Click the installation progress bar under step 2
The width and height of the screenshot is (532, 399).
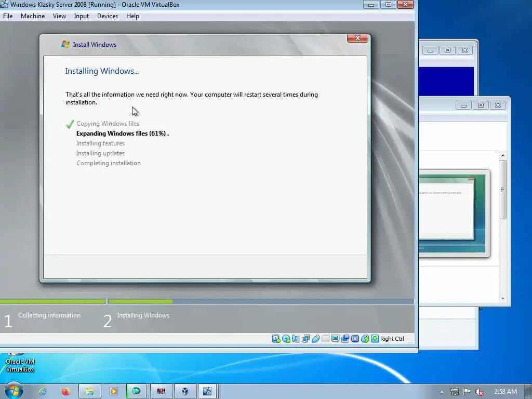coord(261,301)
